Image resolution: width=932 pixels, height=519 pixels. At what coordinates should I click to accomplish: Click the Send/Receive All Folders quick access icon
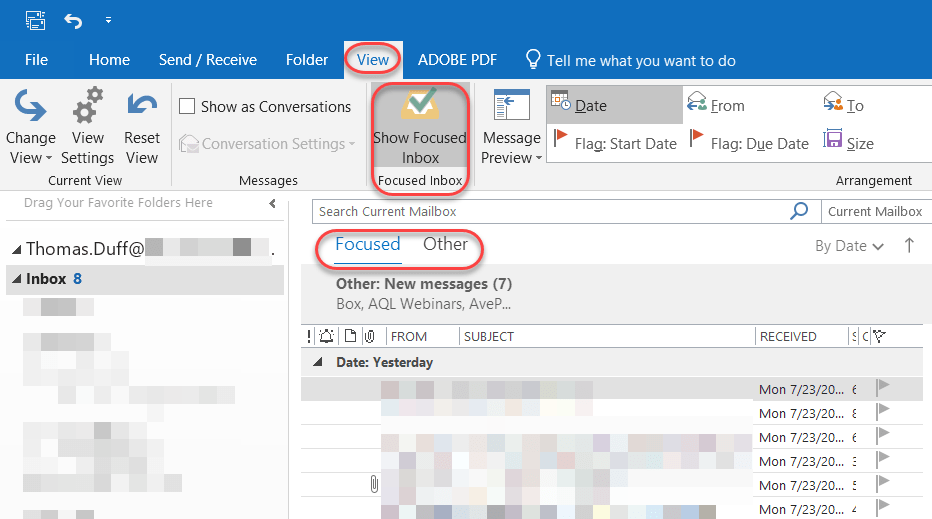coord(36,20)
